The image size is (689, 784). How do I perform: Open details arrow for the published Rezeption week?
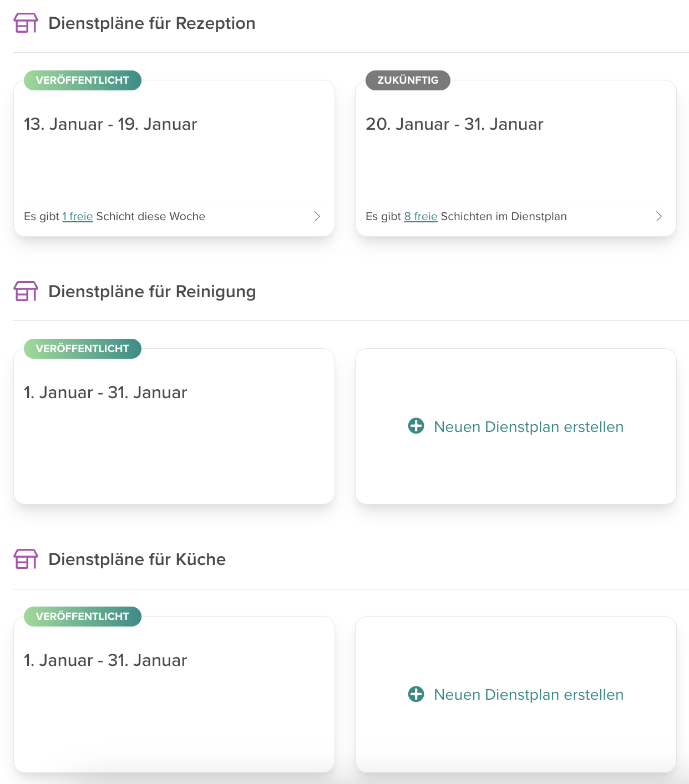[317, 216]
